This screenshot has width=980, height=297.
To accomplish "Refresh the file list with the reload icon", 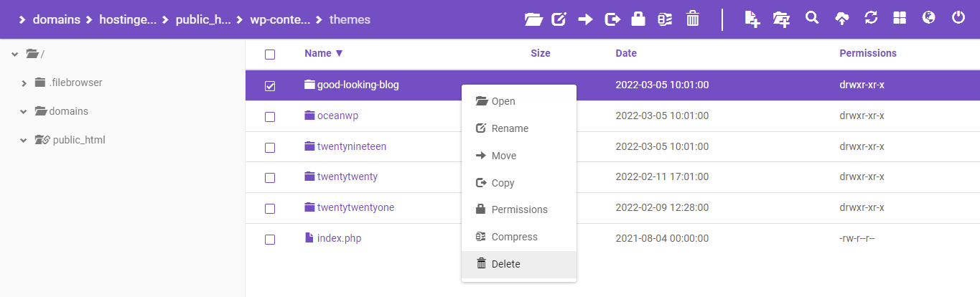I will pyautogui.click(x=871, y=19).
